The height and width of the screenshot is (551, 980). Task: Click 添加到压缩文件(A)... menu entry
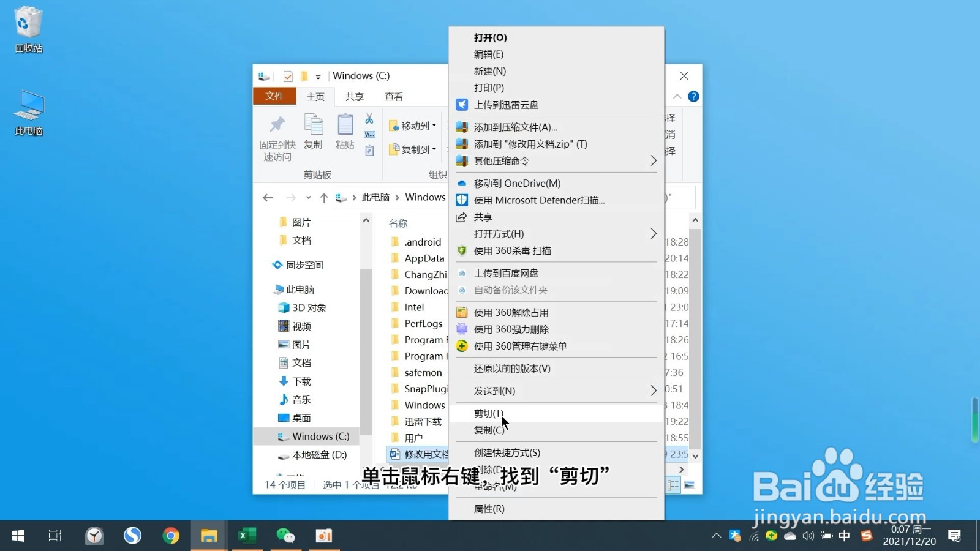pos(556,127)
